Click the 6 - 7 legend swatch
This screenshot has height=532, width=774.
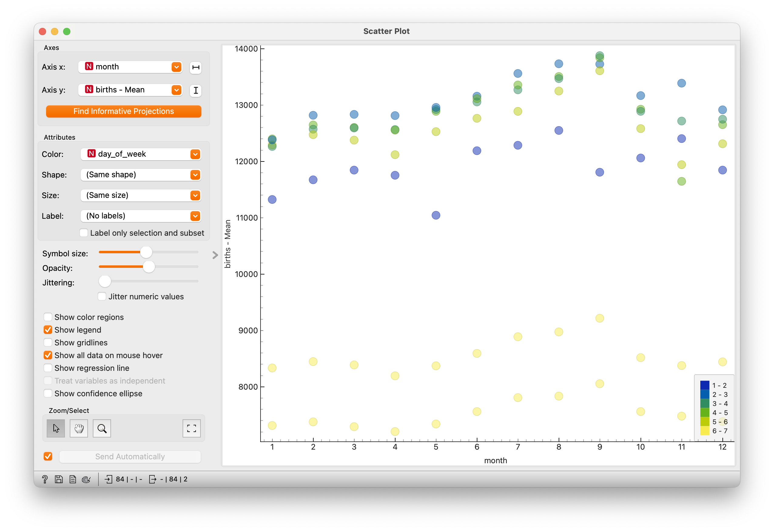705,431
